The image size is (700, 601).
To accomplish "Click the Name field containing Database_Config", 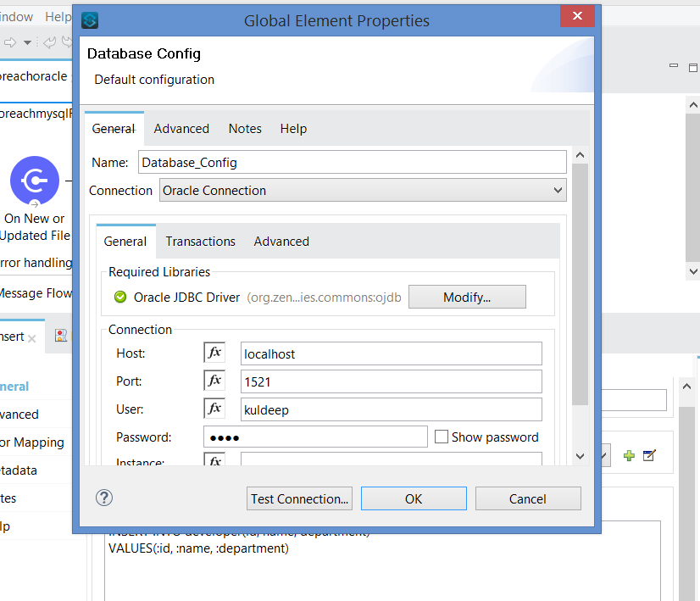I will (352, 162).
